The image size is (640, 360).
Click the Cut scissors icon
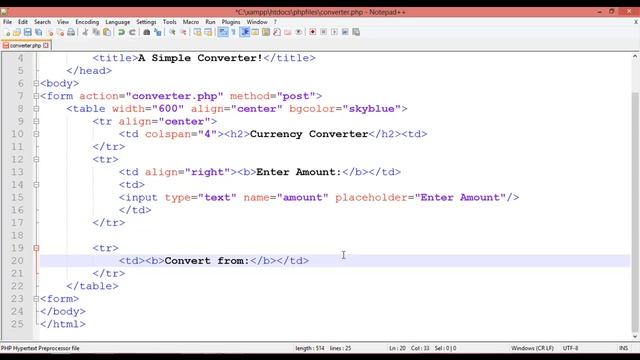85,32
